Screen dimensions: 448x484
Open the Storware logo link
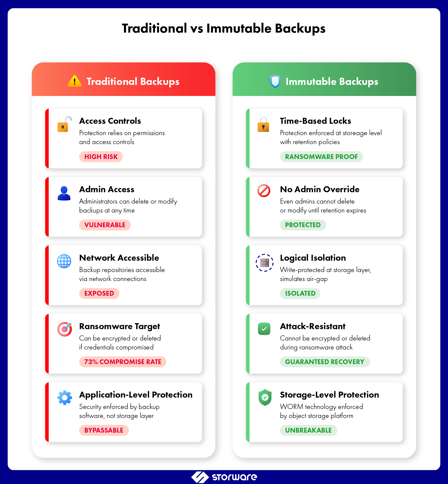pos(224,477)
